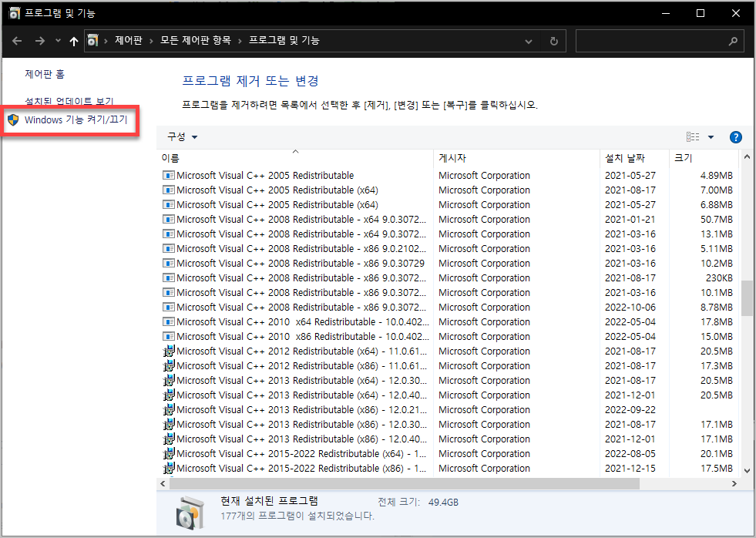Click the Forward navigation arrow
756x538 pixels.
(40, 41)
